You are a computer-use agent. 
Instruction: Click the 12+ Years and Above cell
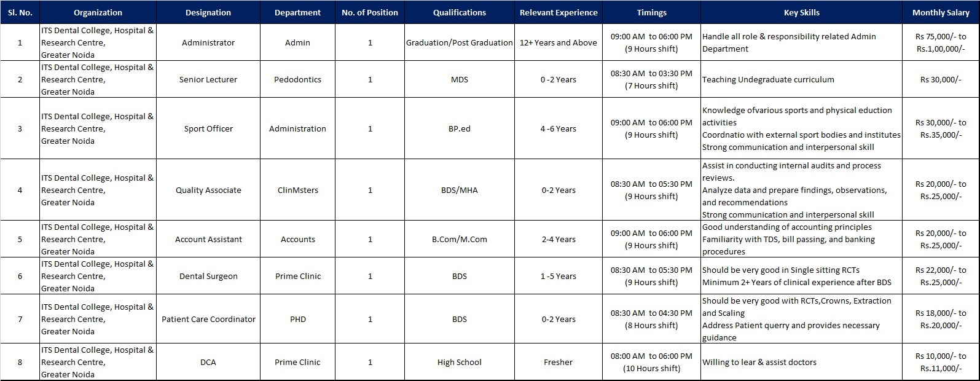(x=559, y=42)
